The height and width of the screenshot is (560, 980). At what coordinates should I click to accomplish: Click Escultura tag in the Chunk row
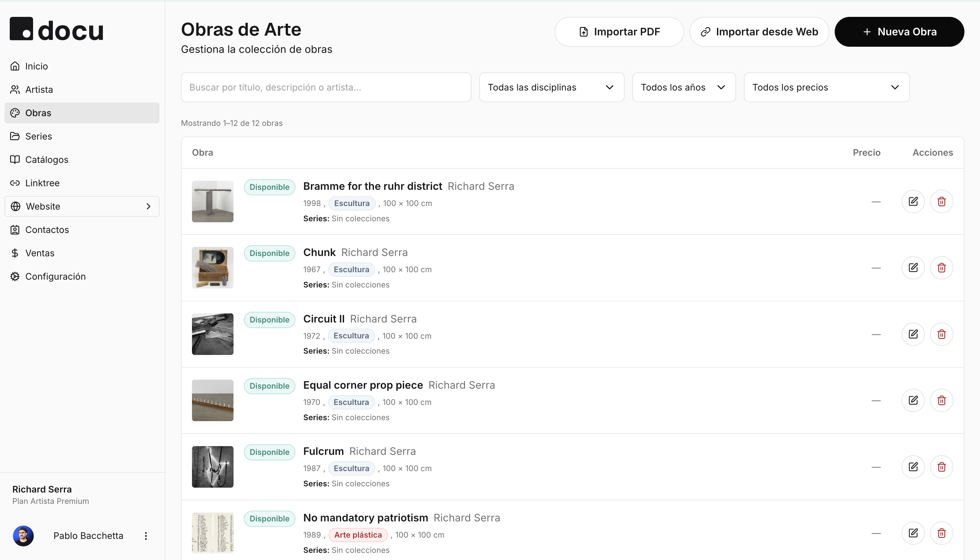(351, 270)
